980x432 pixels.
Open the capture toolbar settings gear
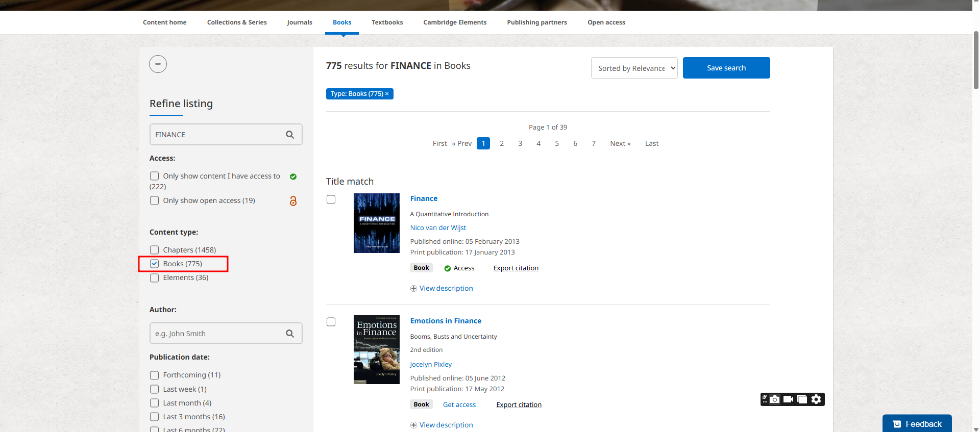816,399
